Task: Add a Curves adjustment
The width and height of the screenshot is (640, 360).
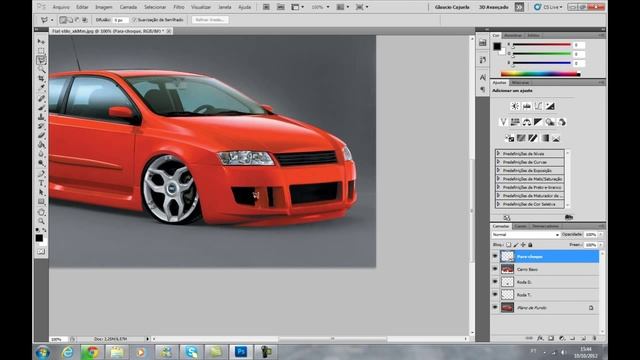Action: click(x=538, y=106)
